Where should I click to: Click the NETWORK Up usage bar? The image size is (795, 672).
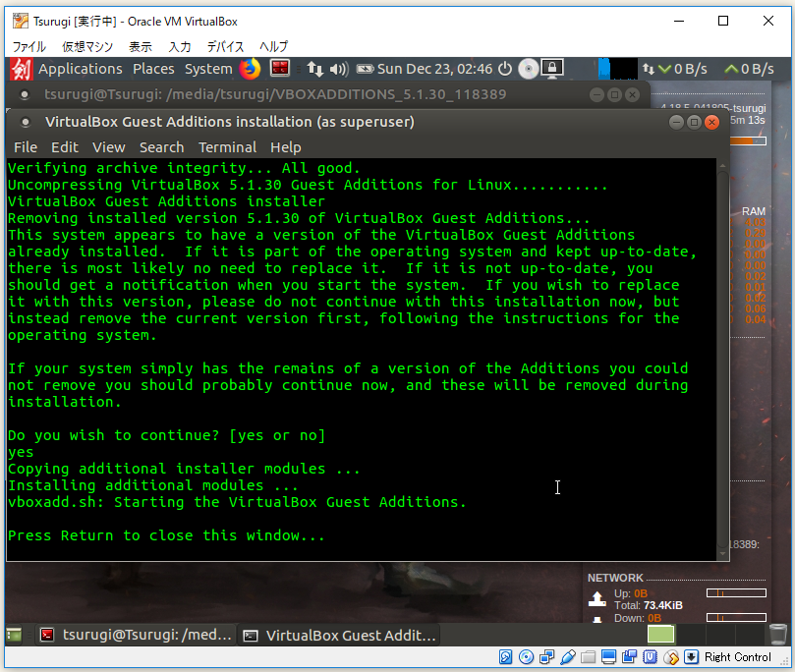click(736, 593)
